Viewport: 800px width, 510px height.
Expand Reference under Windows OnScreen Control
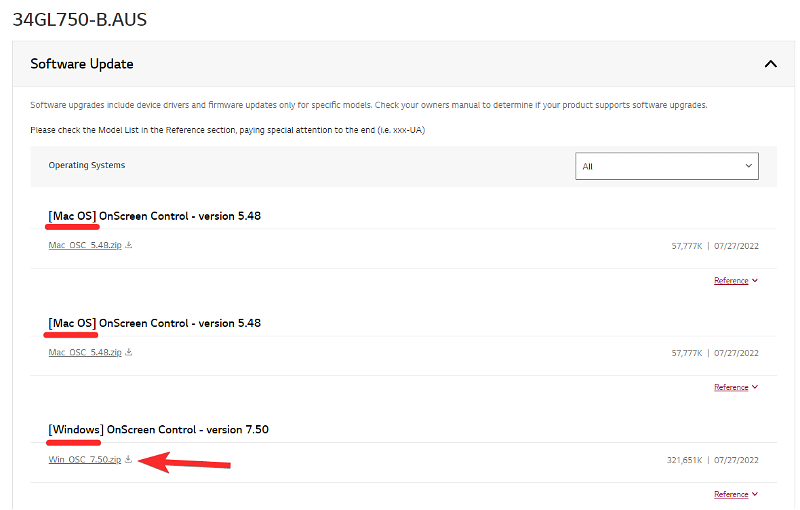[731, 494]
